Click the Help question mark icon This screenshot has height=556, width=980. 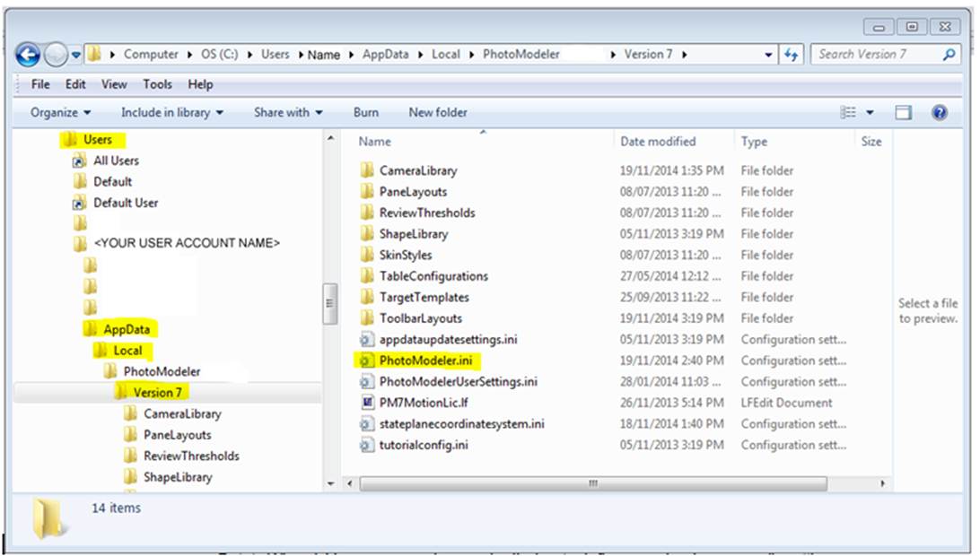click(940, 113)
